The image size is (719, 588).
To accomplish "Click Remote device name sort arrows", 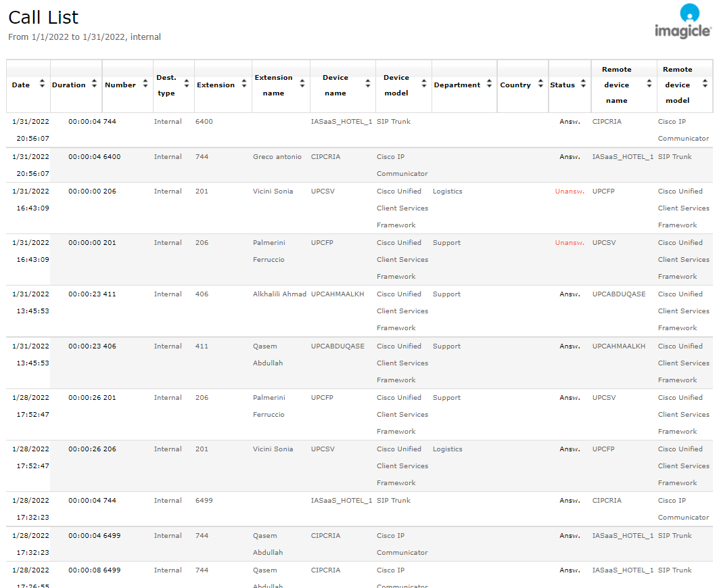I will click(649, 85).
